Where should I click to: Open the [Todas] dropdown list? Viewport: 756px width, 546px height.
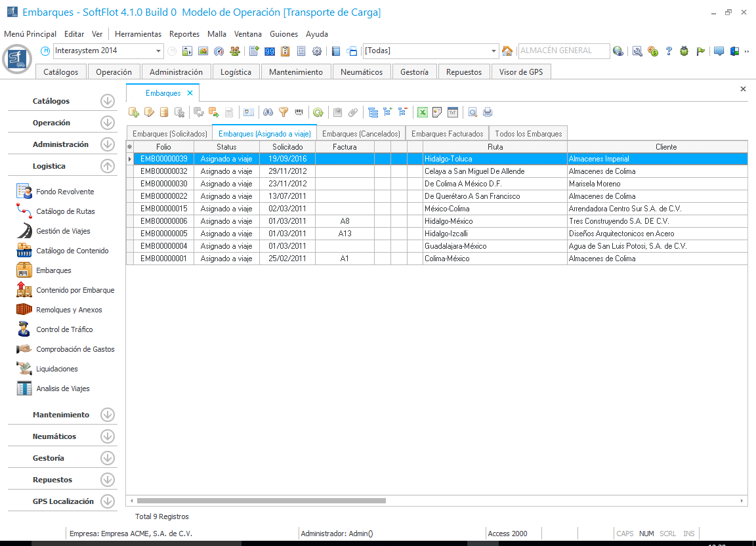(494, 51)
